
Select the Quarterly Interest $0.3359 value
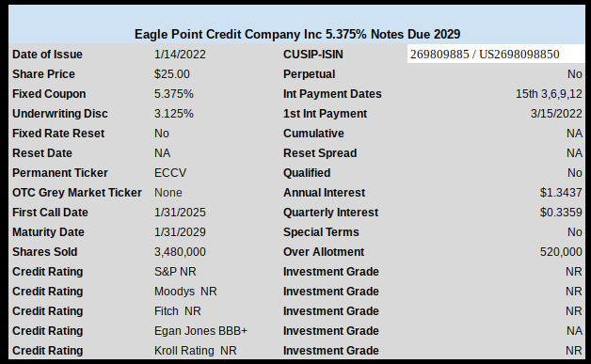click(561, 213)
